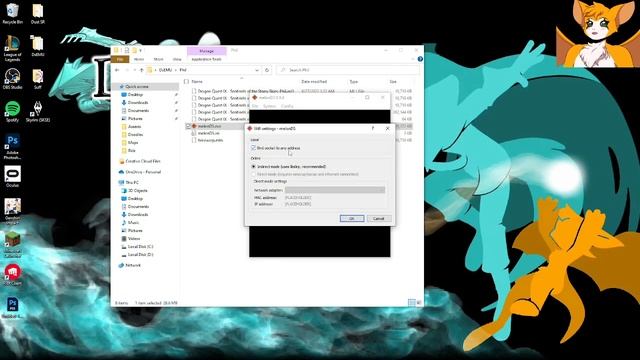
Task: Open the Spotify desktop shortcut
Action: click(x=12, y=111)
